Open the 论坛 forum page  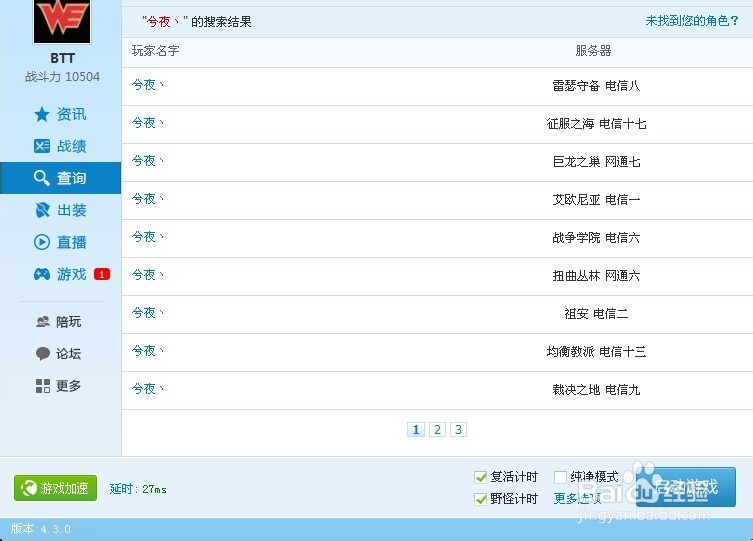[x=68, y=354]
